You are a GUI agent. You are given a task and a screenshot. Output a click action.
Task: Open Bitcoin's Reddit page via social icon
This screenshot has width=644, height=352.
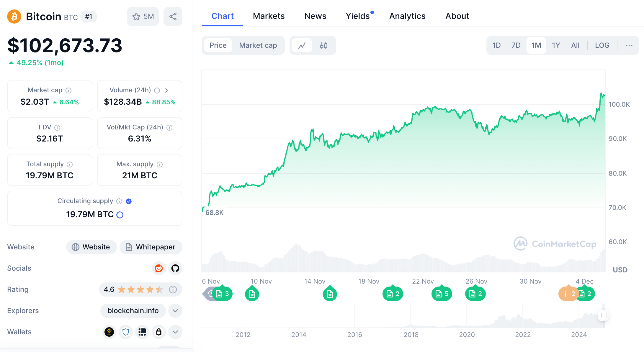pyautogui.click(x=158, y=268)
